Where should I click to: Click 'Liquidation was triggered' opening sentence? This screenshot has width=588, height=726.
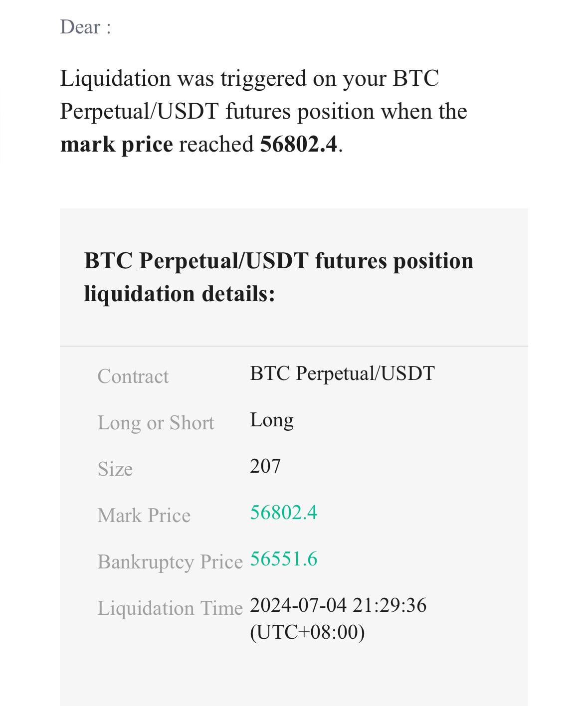click(249, 79)
